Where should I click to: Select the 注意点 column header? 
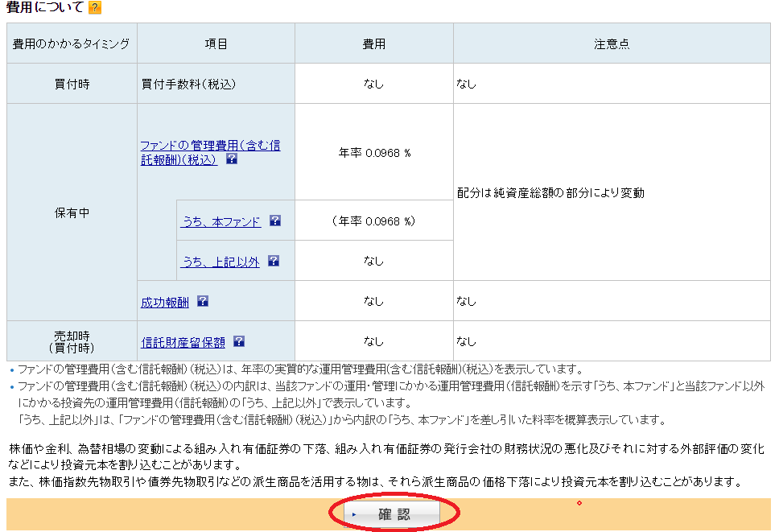tap(612, 42)
